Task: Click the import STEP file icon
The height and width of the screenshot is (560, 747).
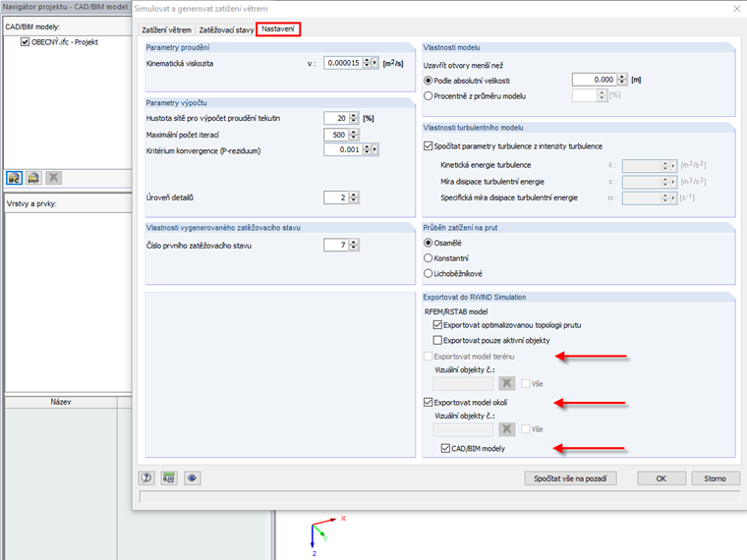Action: [33, 178]
